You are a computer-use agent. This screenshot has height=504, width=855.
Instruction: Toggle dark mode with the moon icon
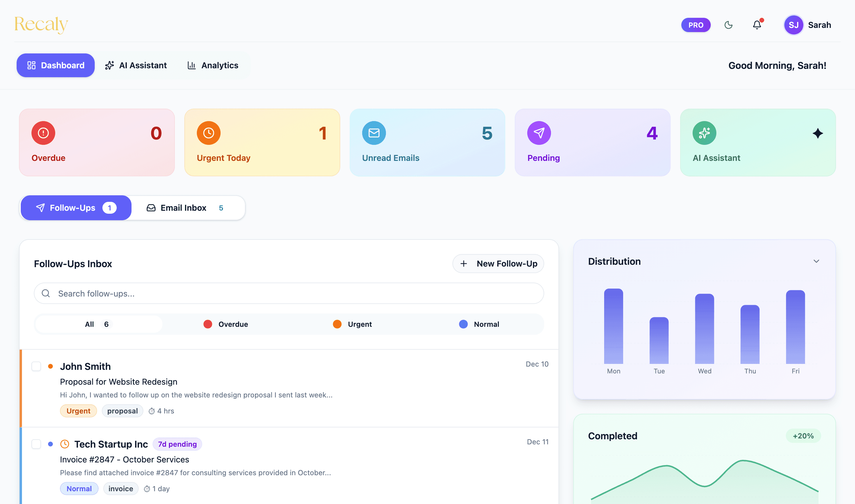point(728,25)
